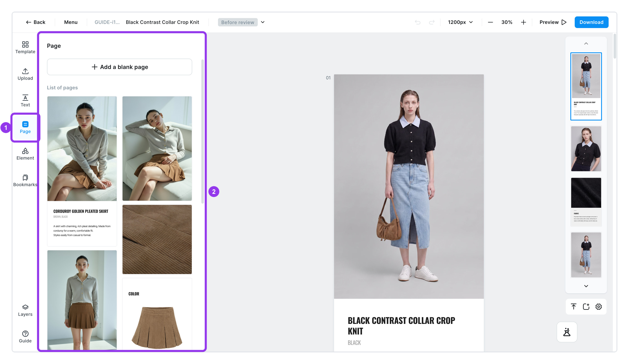Click the redo arrow icon
Image resolution: width=629 pixels, height=364 pixels.
432,22
